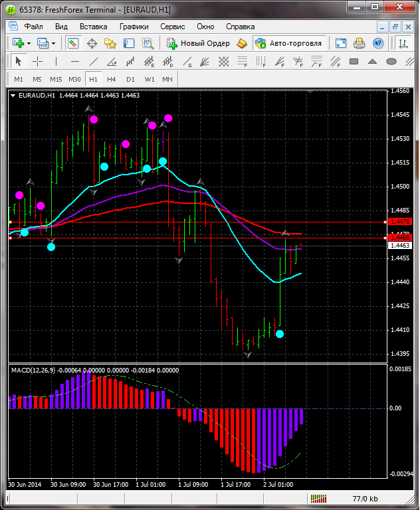Toggle the Market Watch panel

pyautogui.click(x=73, y=43)
